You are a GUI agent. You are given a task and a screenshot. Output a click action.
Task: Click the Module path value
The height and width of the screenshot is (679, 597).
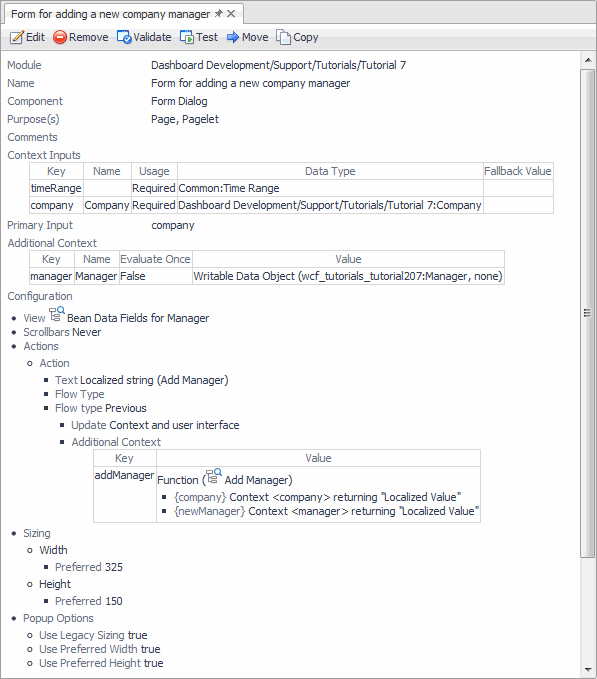[278, 65]
